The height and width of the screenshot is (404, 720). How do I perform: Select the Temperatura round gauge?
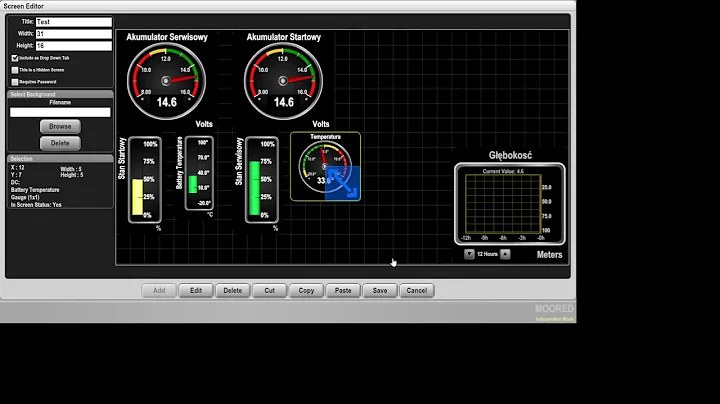(325, 166)
